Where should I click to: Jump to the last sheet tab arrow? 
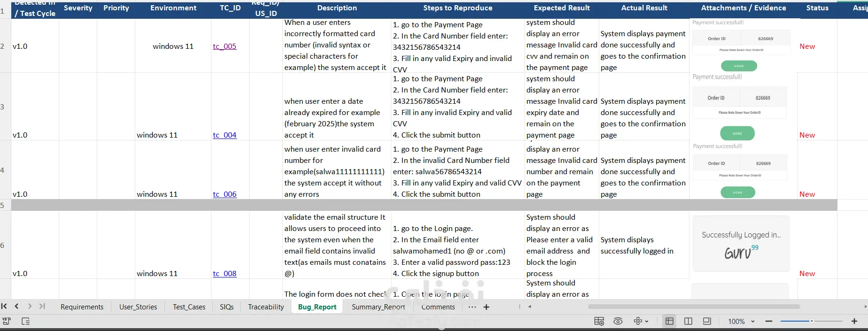[42, 306]
